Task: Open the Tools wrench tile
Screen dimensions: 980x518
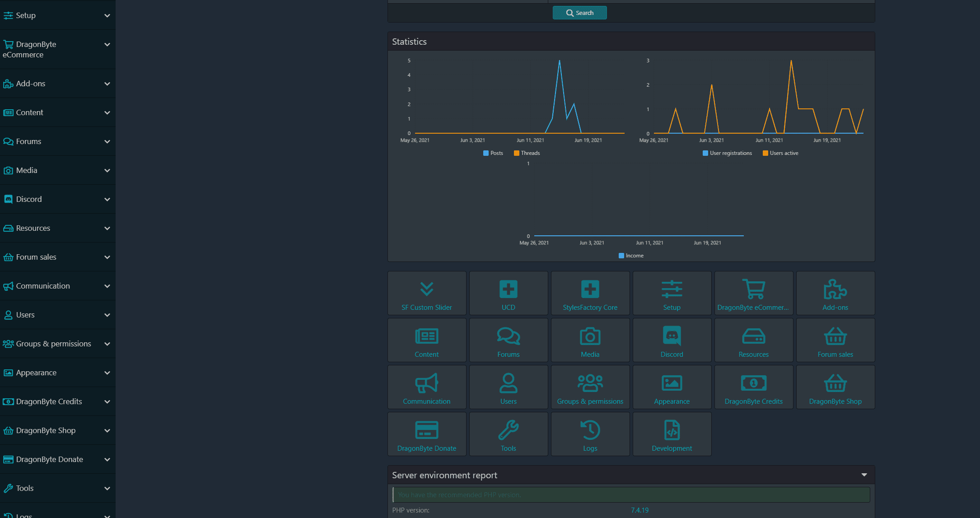Action: [x=509, y=434]
